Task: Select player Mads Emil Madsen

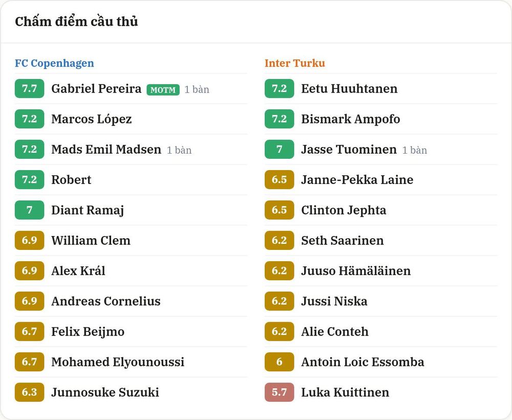Action: click(x=106, y=149)
